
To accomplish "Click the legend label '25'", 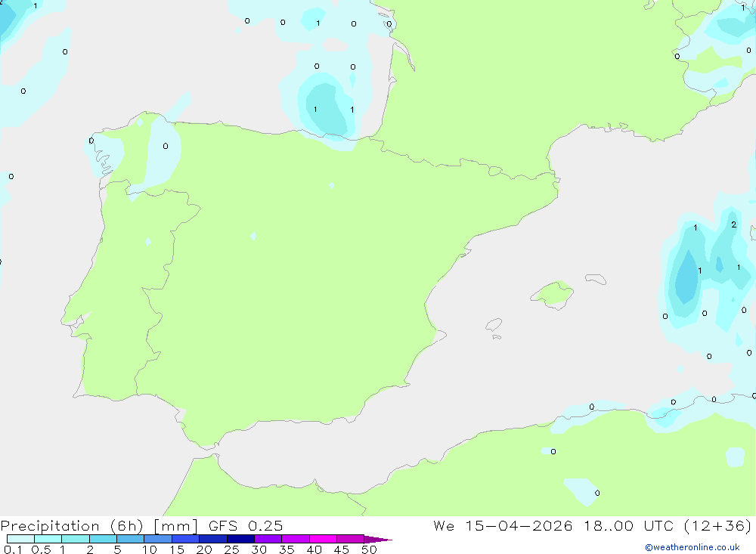I will coord(231,549).
